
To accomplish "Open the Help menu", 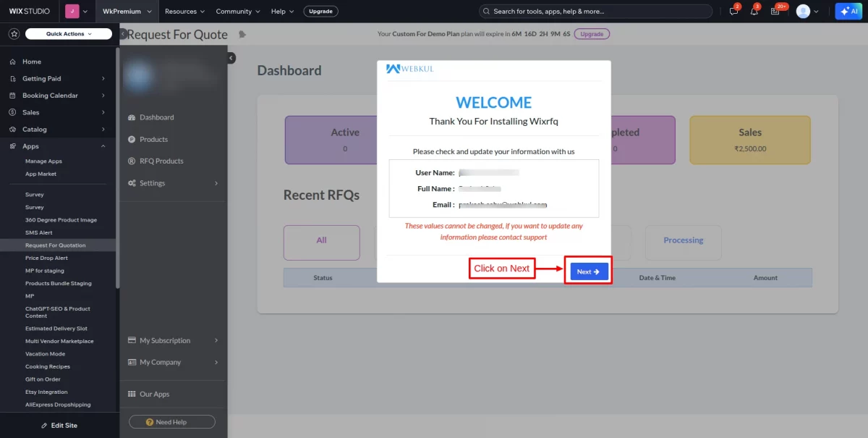I will pyautogui.click(x=282, y=12).
